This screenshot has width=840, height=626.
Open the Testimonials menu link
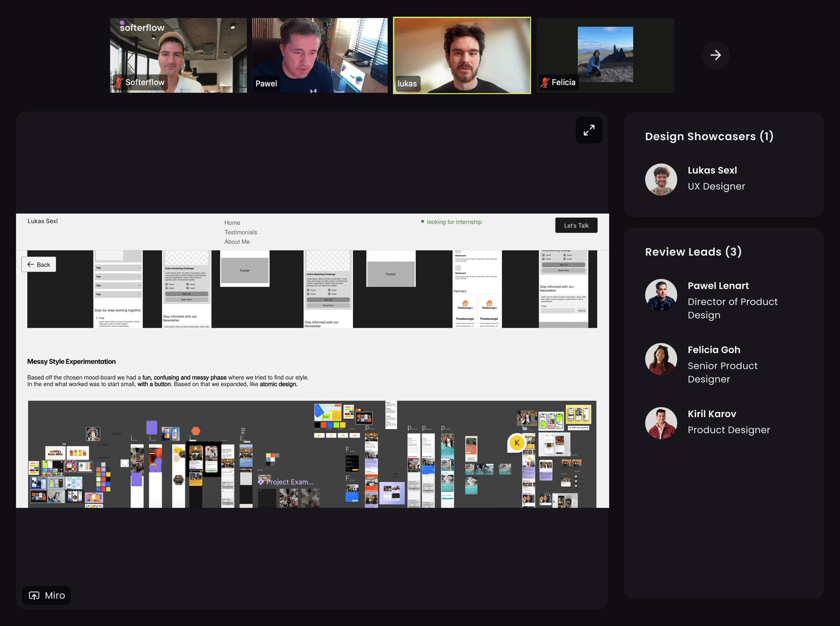pyautogui.click(x=240, y=232)
